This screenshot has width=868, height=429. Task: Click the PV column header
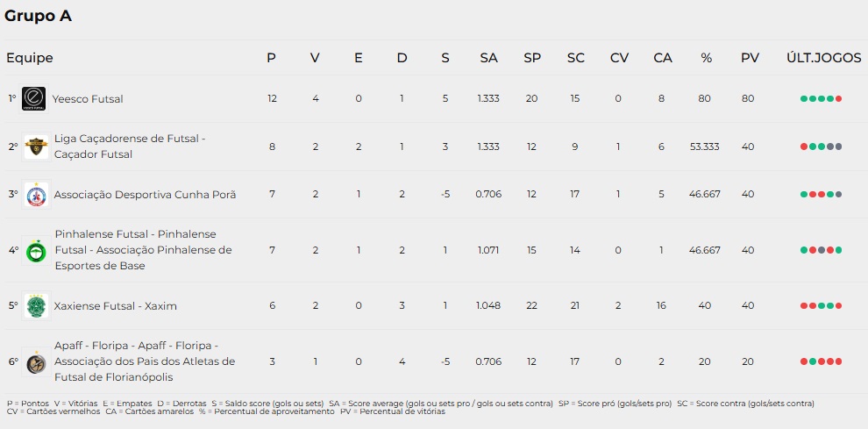click(751, 58)
